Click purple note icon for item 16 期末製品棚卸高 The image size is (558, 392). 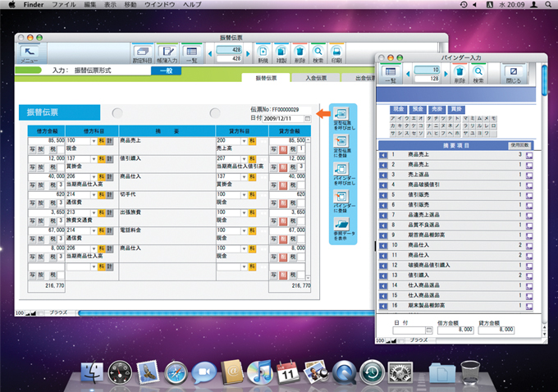(x=529, y=306)
